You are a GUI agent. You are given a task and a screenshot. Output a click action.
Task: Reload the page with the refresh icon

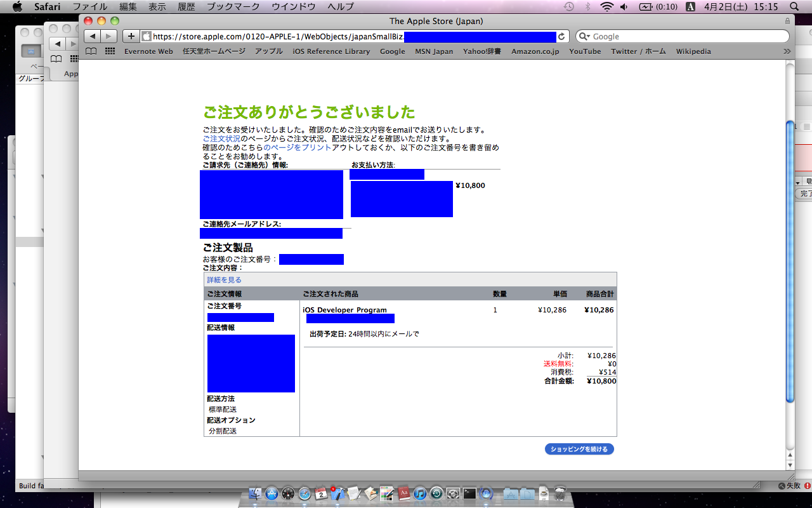pos(561,36)
